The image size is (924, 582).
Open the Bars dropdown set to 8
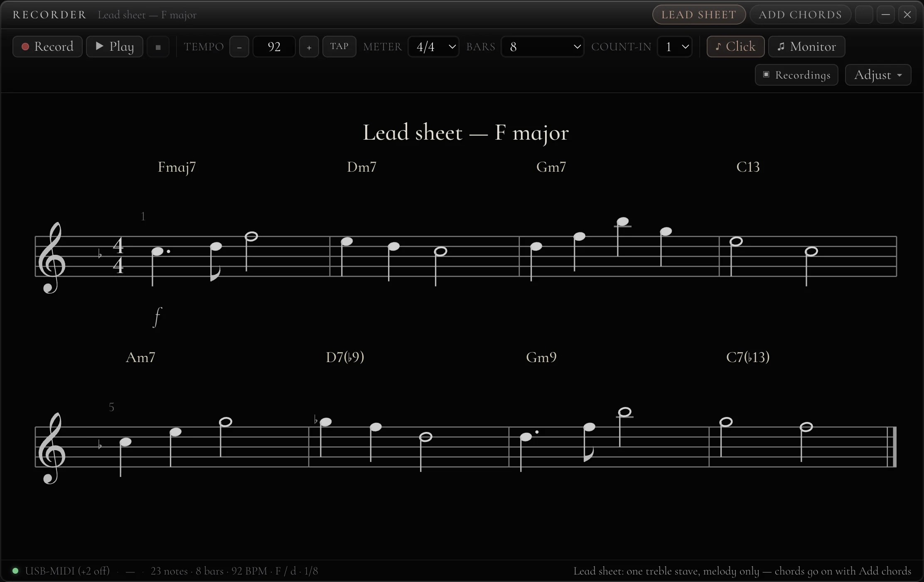[542, 47]
